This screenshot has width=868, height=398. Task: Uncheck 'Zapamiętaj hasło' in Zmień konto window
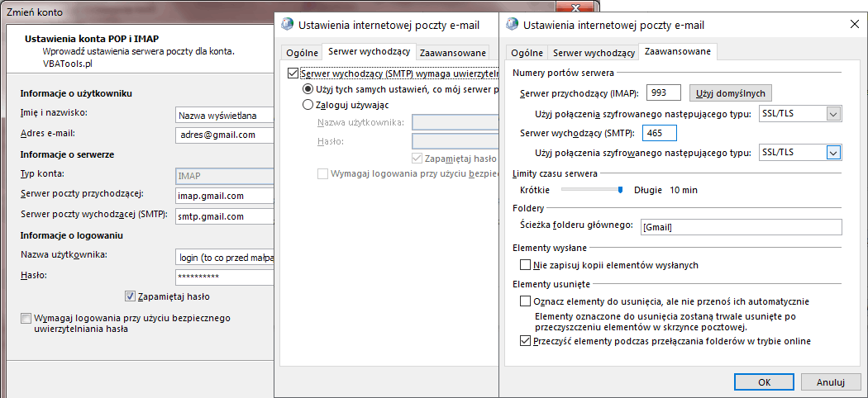(130, 296)
